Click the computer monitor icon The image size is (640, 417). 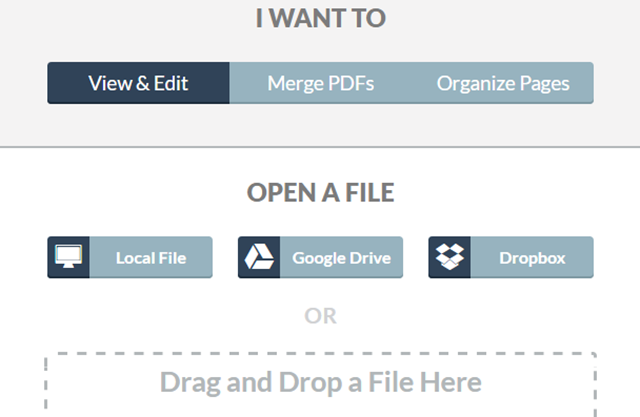pyautogui.click(x=69, y=257)
